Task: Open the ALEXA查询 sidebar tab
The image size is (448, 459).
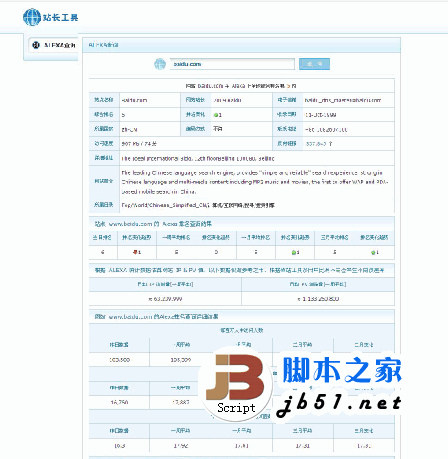Action: coord(52,45)
